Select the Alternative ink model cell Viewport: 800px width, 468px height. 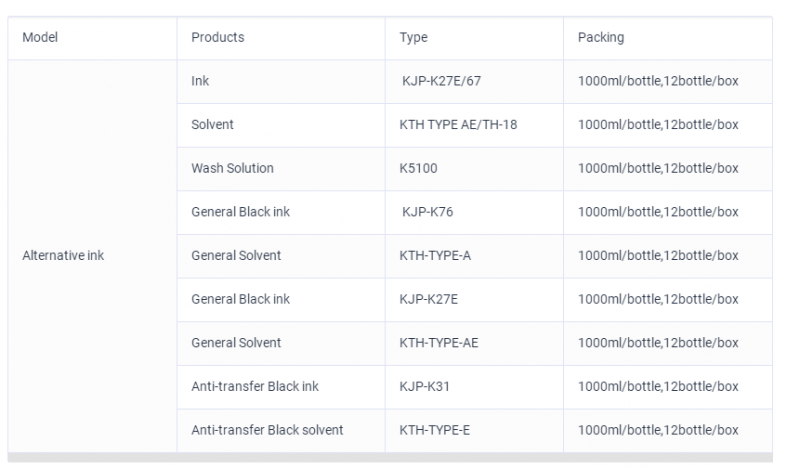click(x=92, y=256)
